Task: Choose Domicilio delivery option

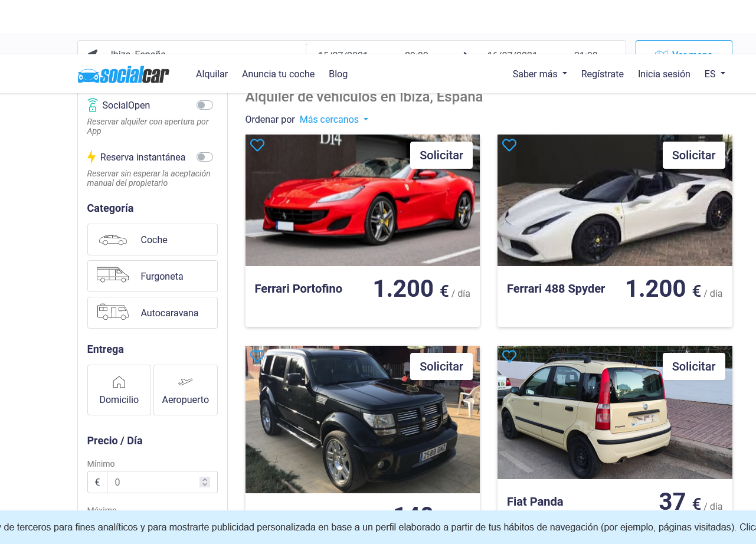Action: click(119, 390)
